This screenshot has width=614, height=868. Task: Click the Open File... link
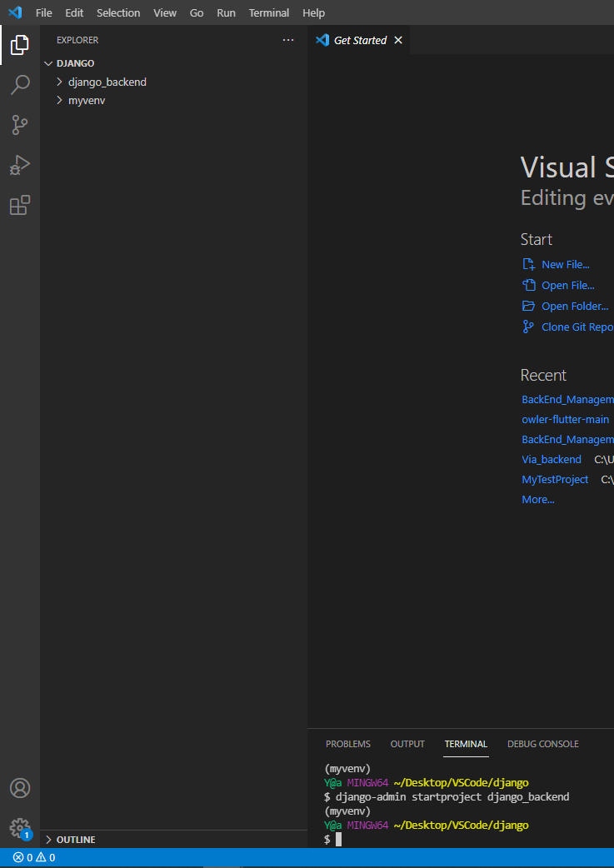568,286
